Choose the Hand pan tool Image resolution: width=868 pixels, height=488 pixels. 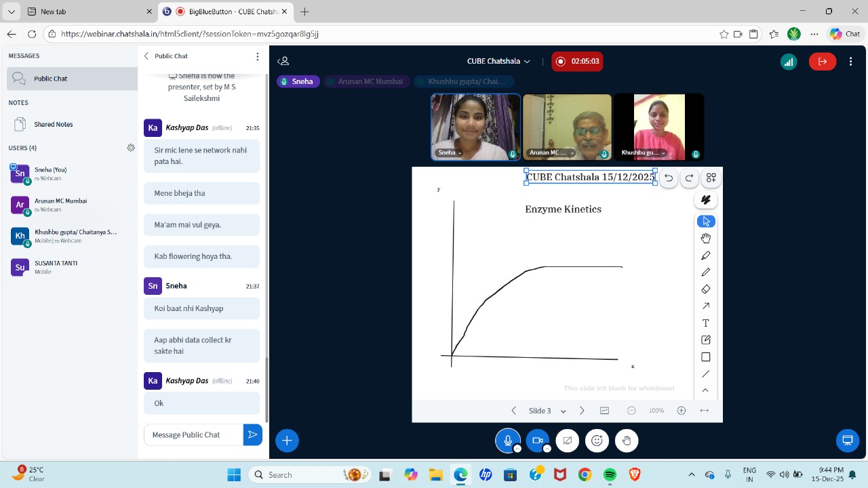(705, 239)
